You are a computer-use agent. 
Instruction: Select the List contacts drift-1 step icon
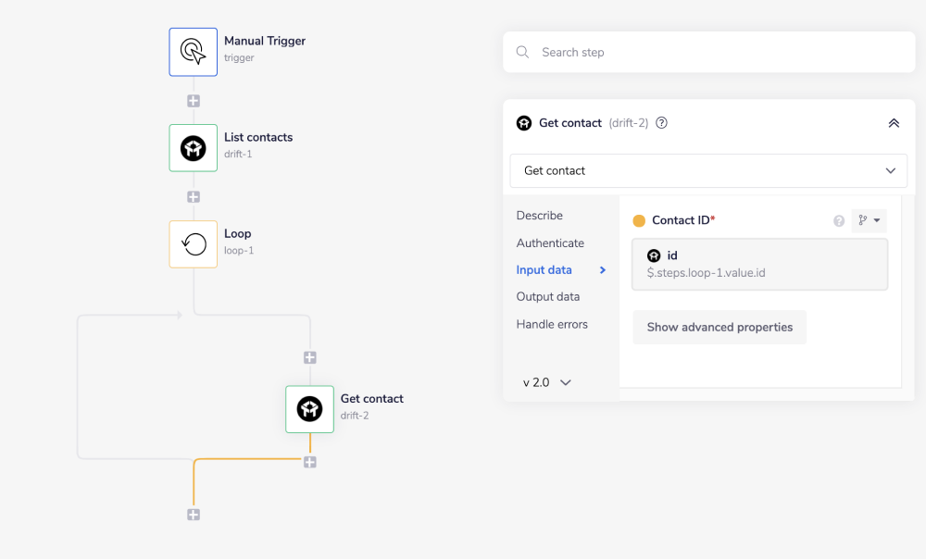click(x=193, y=148)
